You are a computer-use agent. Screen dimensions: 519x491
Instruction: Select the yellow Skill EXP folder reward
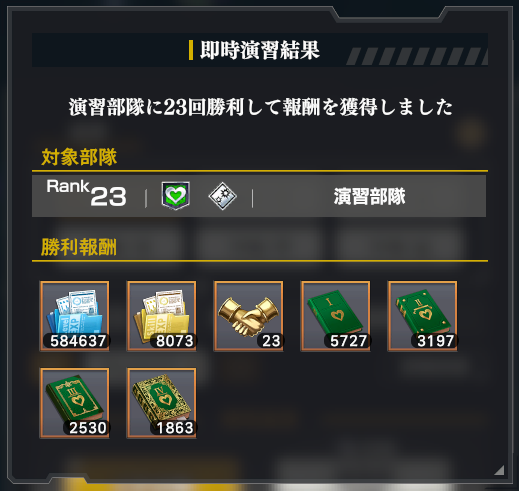(x=161, y=316)
